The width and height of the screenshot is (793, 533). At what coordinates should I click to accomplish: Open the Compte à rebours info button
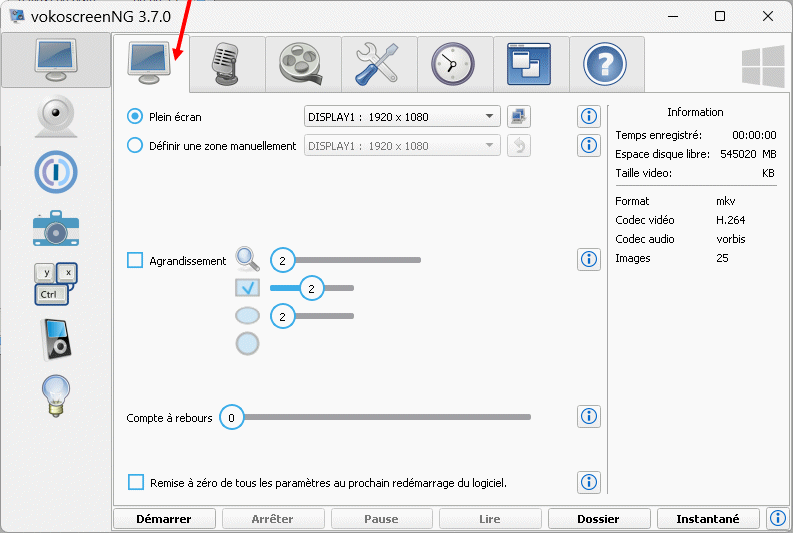(589, 417)
